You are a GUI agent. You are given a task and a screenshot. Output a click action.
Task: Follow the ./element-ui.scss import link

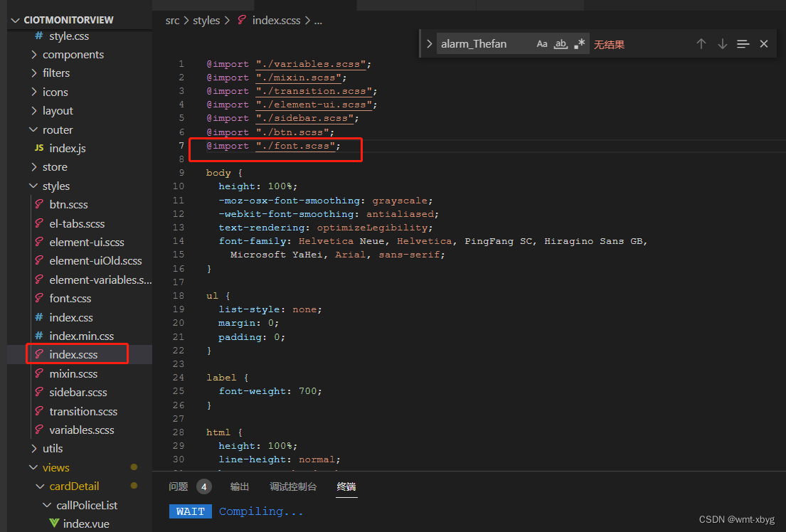pos(314,105)
